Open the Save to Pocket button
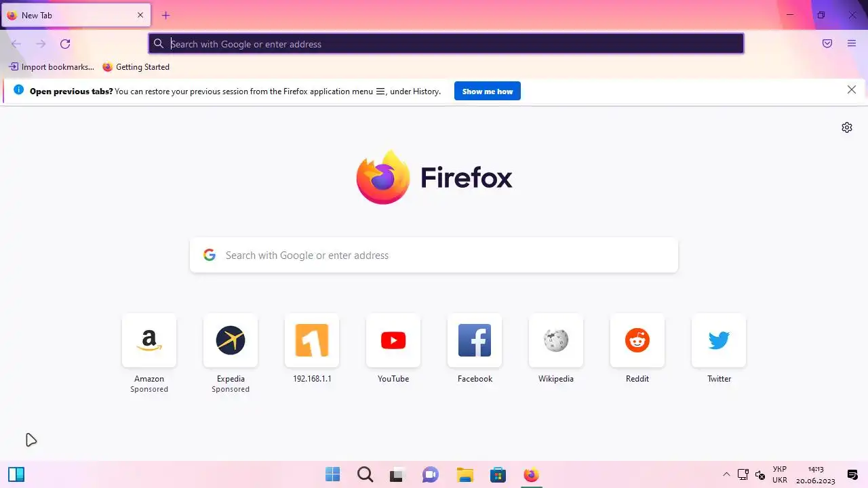 pyautogui.click(x=827, y=43)
